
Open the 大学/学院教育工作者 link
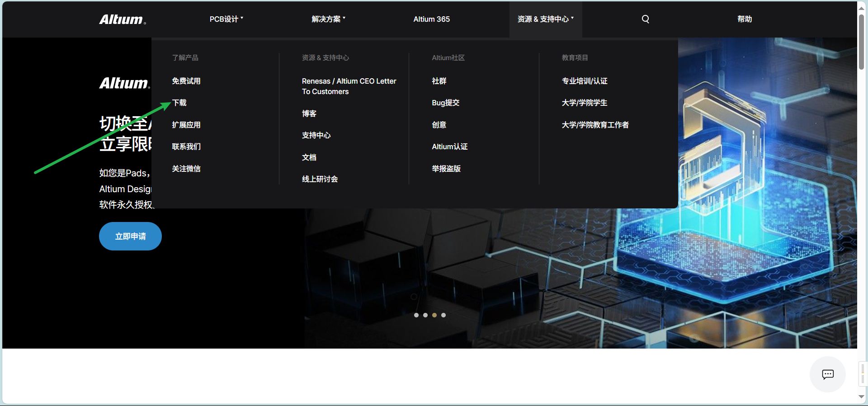pos(595,125)
